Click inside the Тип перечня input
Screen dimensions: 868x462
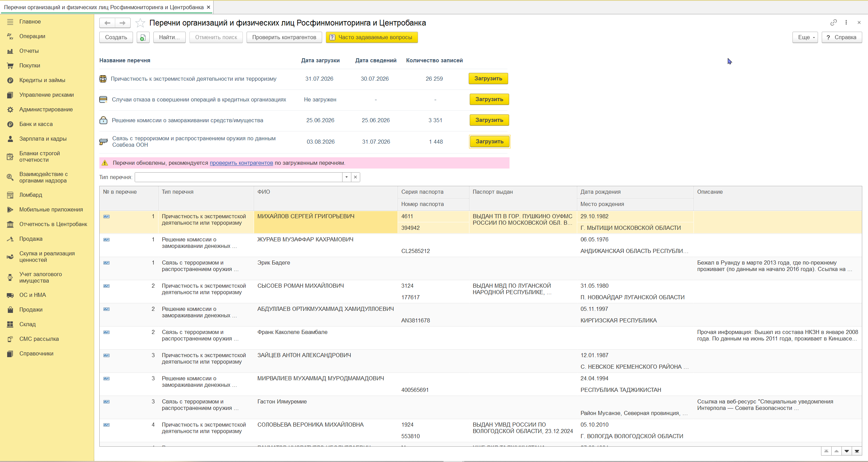(238, 177)
